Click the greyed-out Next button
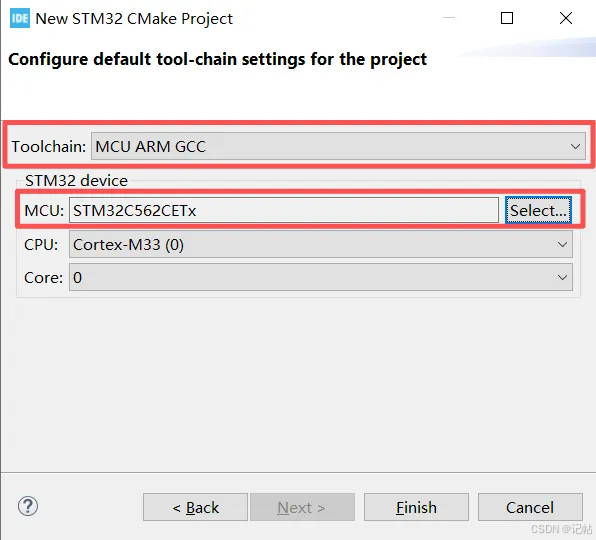 (302, 507)
